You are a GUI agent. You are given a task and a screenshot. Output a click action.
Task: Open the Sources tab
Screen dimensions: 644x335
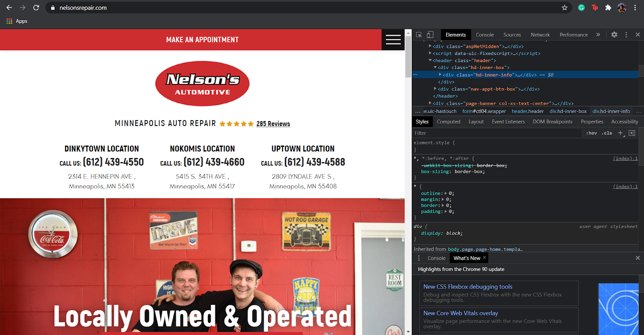tap(512, 35)
